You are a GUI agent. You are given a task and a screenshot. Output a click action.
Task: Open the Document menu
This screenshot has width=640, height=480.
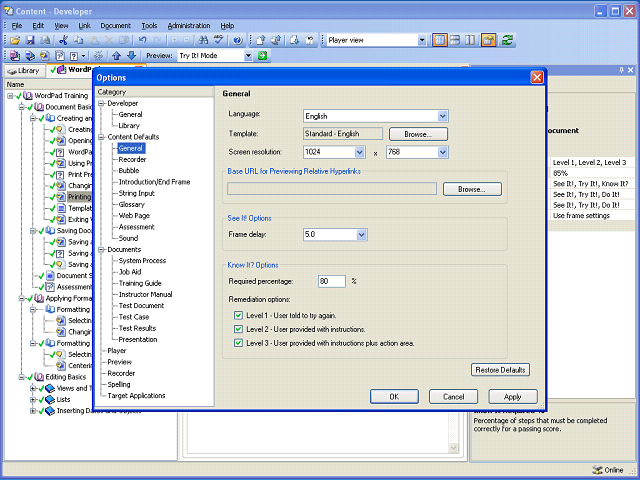116,26
